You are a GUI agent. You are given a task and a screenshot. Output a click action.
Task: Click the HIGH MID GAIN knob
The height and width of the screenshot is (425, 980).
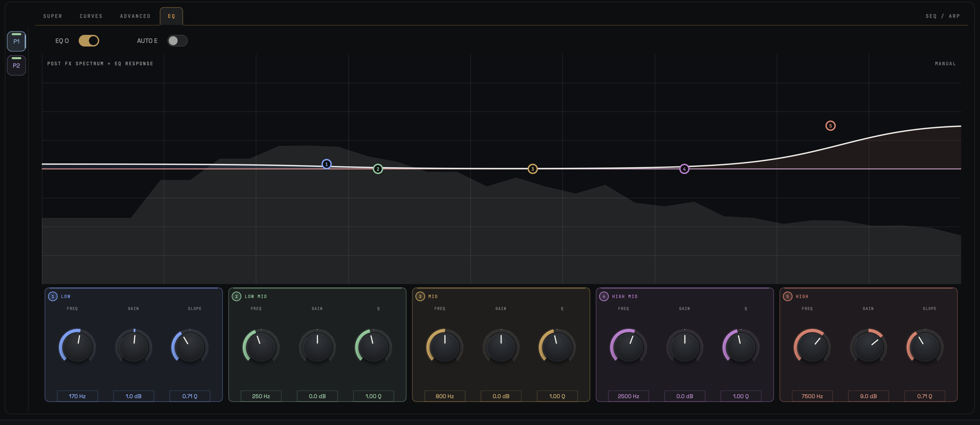pyautogui.click(x=685, y=346)
